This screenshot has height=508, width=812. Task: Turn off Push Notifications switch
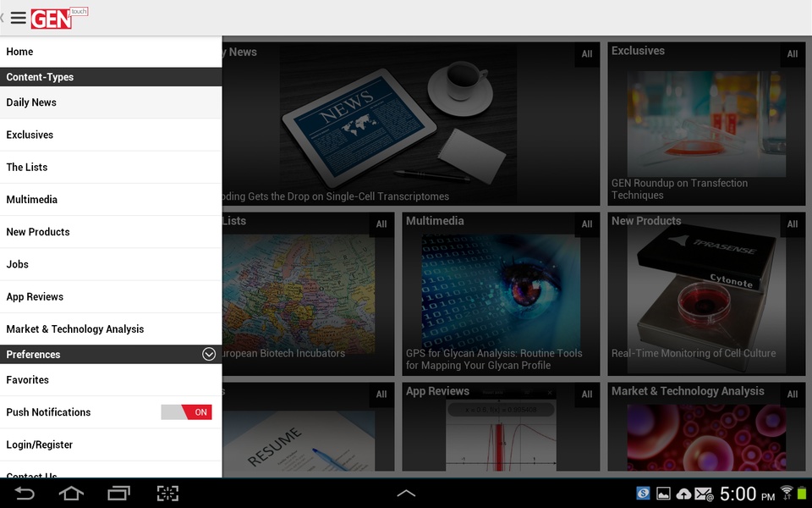point(186,412)
